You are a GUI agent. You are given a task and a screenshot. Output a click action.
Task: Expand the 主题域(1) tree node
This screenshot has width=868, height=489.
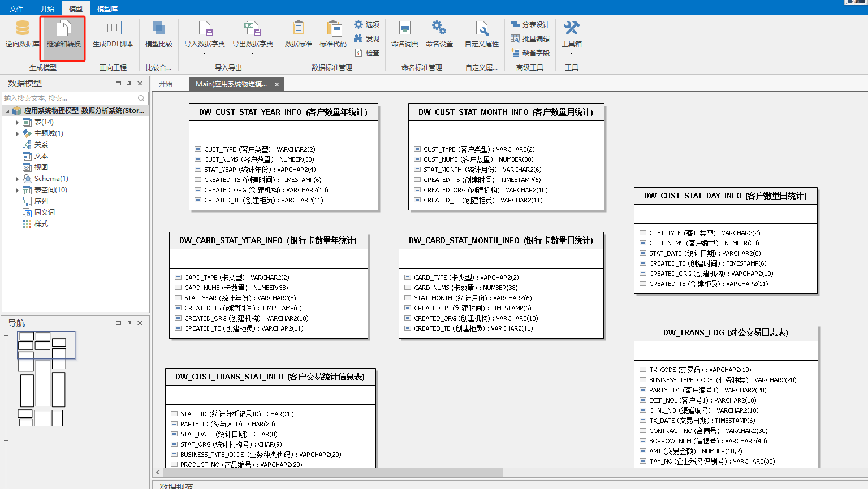point(18,133)
